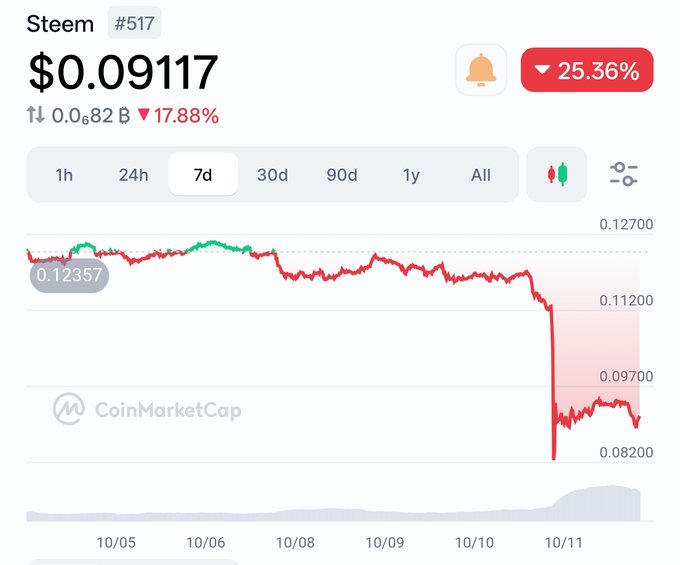Image resolution: width=680 pixels, height=565 pixels.
Task: Tap the #517 rank badge
Action: tap(134, 23)
